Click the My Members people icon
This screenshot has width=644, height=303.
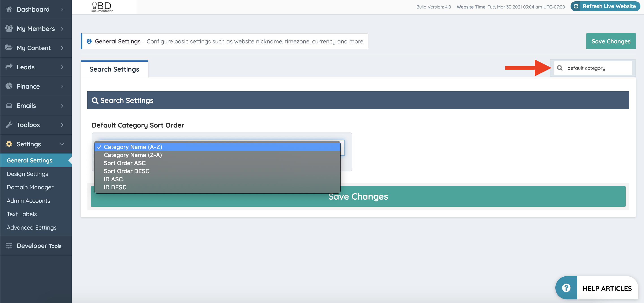coord(9,28)
